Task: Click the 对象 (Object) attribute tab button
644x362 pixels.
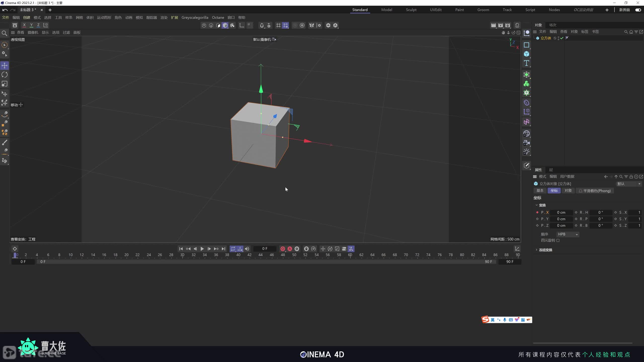Action: (x=568, y=191)
